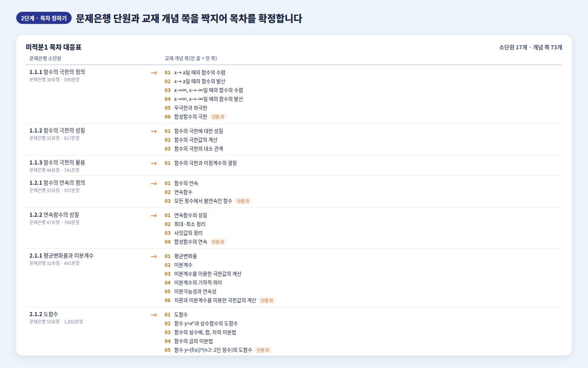Image resolution: width=588 pixels, height=368 pixels.
Task: Click '단원 외' badge beside '치환과 미분계수를 이용한 극한값의 계산'
Action: pos(267,300)
